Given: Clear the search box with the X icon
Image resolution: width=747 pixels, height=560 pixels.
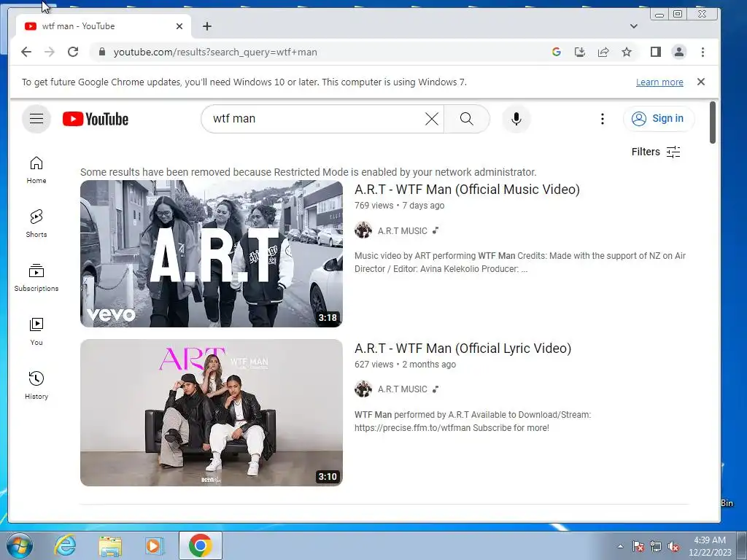Looking at the screenshot, I should (432, 119).
